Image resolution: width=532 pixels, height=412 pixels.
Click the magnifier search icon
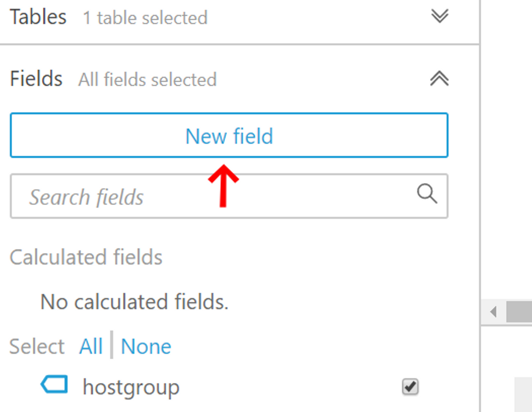coord(427,193)
